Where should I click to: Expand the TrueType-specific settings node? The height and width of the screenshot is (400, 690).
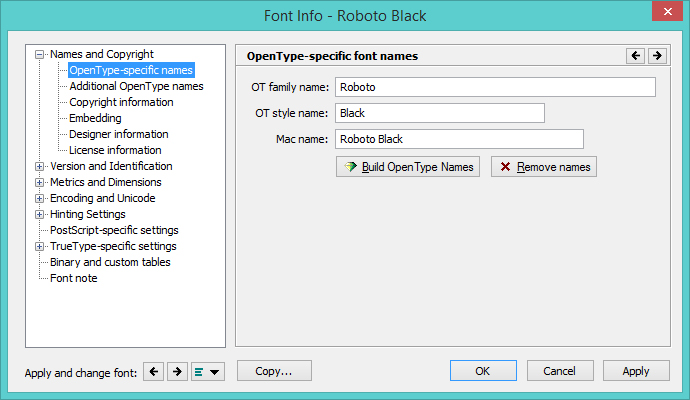[x=40, y=247]
